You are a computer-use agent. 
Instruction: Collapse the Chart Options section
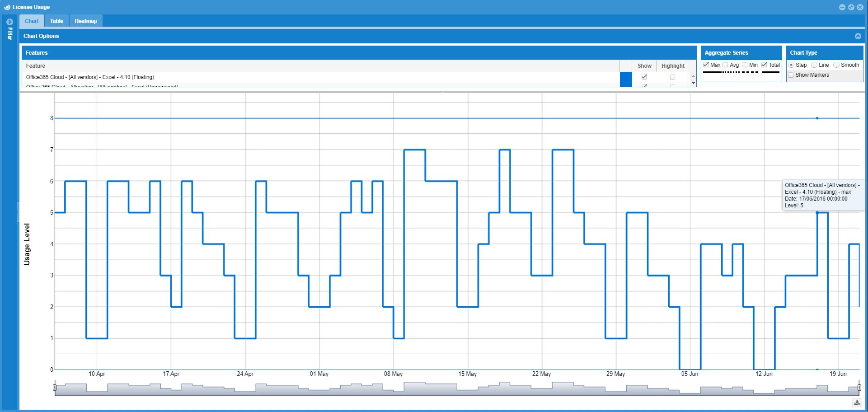pos(858,36)
